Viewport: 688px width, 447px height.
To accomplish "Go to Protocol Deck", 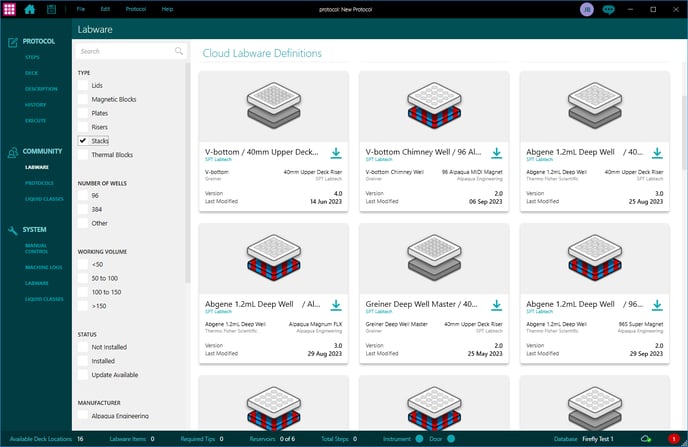I will point(32,73).
